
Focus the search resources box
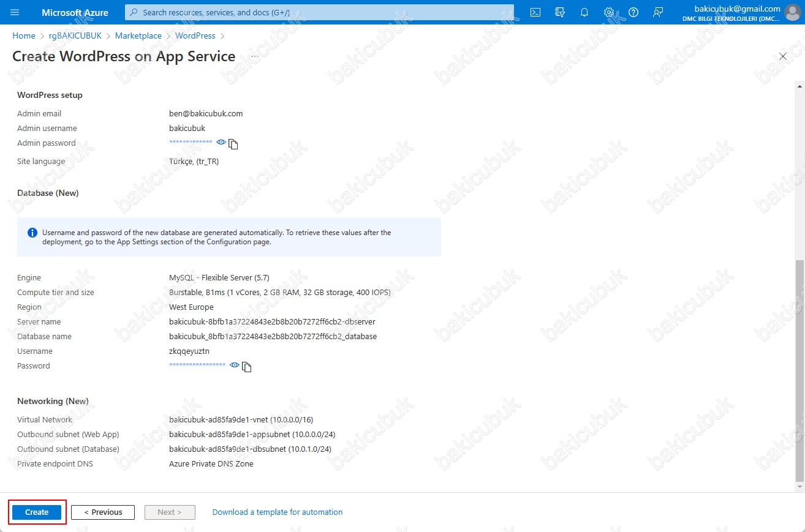tap(319, 12)
